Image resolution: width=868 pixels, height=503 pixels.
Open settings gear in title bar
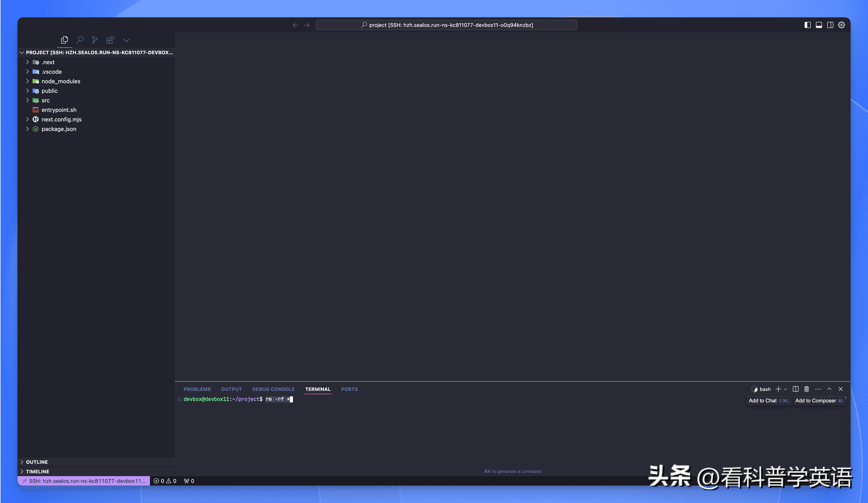[842, 25]
